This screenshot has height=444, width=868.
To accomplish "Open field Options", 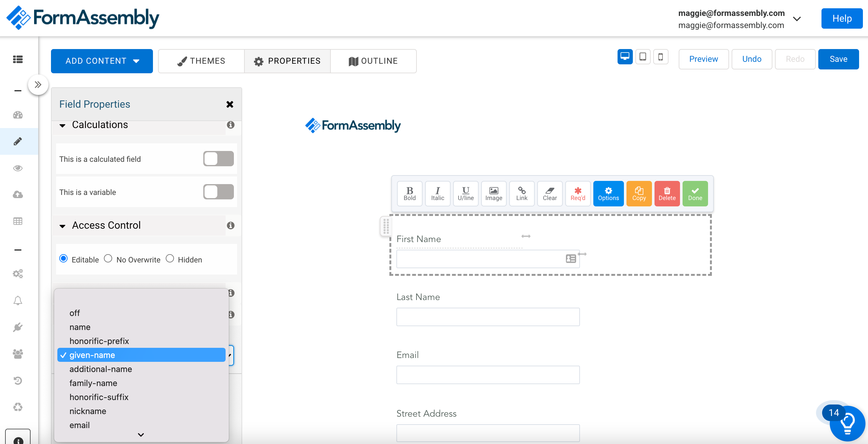I will pos(608,194).
